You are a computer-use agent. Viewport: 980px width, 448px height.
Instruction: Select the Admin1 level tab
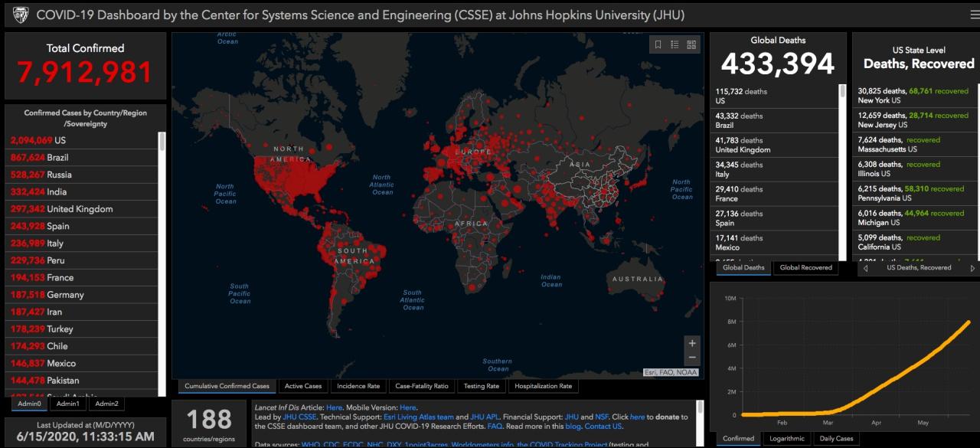pyautogui.click(x=67, y=404)
